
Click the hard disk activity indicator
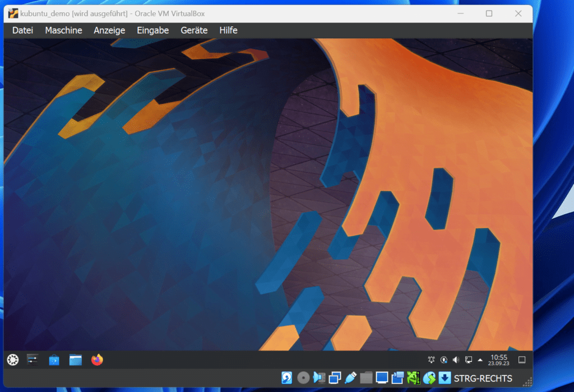tap(286, 378)
